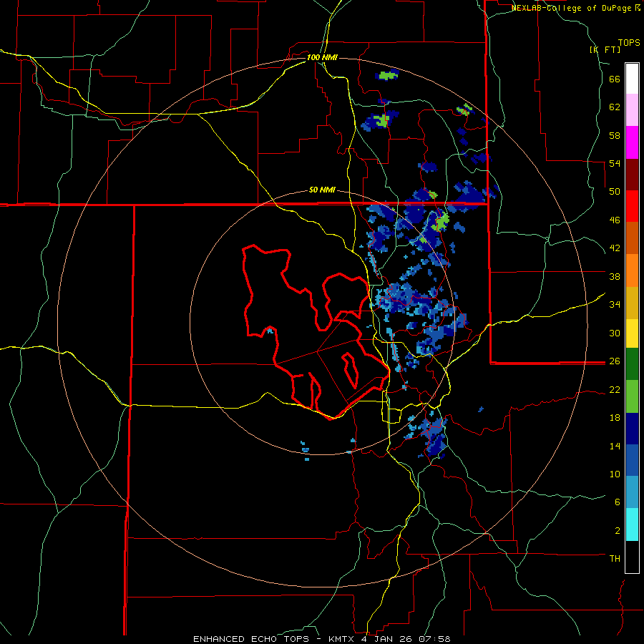Image resolution: width=644 pixels, height=644 pixels.
Task: Click the light blue swatch between 10 and 6
Action: click(x=632, y=492)
